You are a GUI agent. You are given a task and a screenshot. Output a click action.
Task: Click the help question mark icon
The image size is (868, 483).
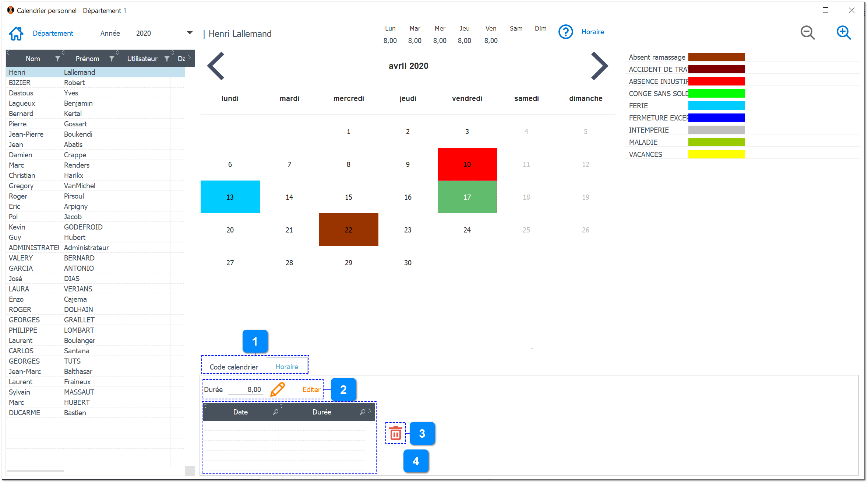[566, 32]
